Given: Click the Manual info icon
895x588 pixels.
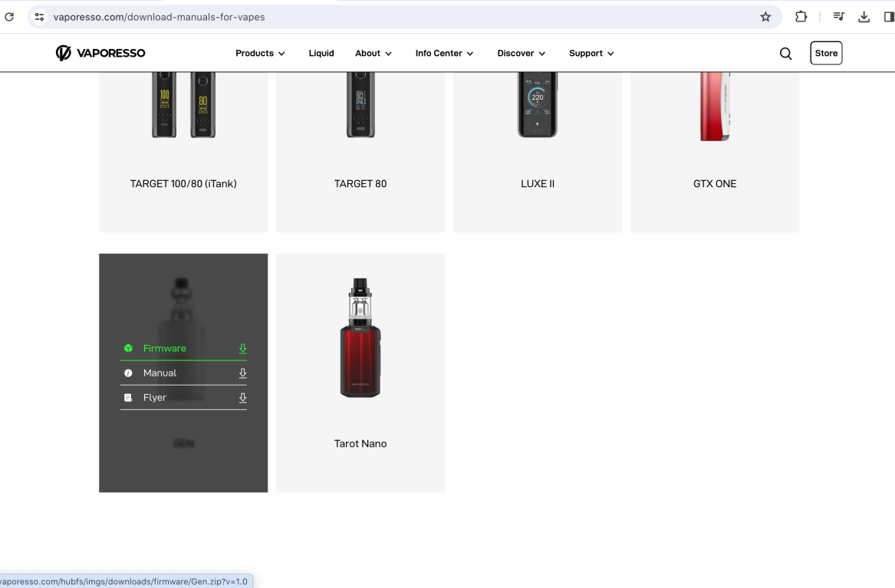Looking at the screenshot, I should [x=128, y=373].
